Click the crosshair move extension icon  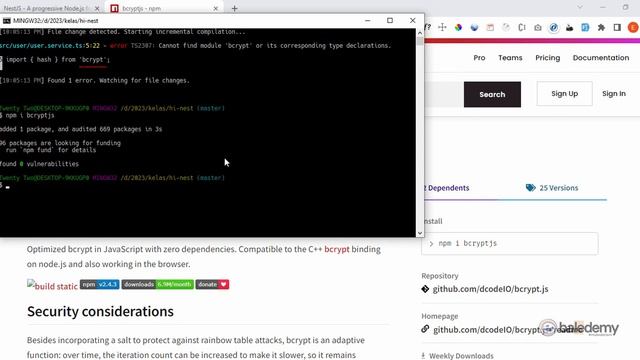tap(442, 27)
